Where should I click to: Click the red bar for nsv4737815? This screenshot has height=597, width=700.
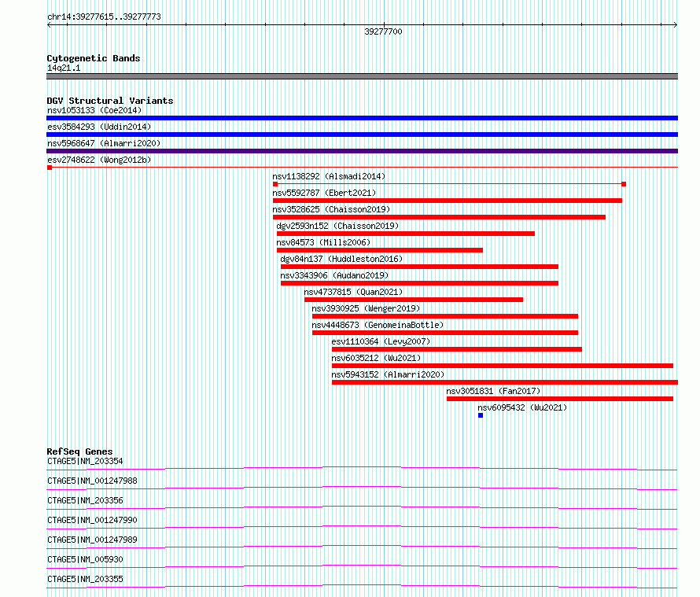(x=414, y=300)
